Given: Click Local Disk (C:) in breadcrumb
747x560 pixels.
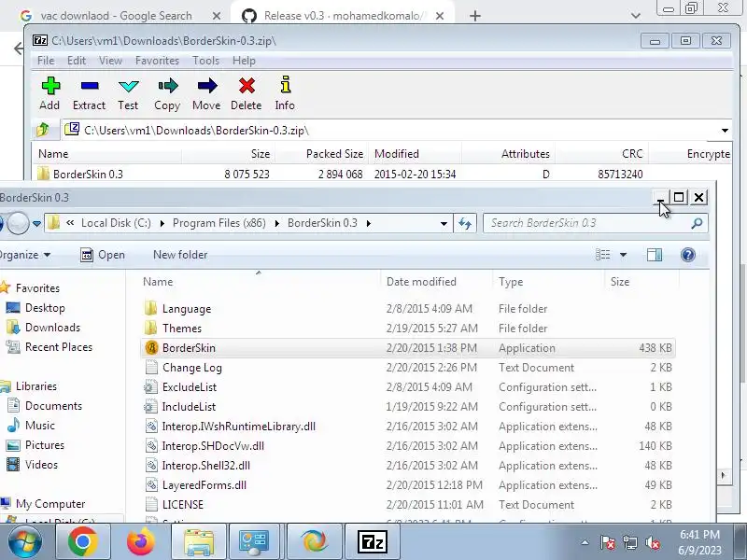Looking at the screenshot, I should pos(116,223).
